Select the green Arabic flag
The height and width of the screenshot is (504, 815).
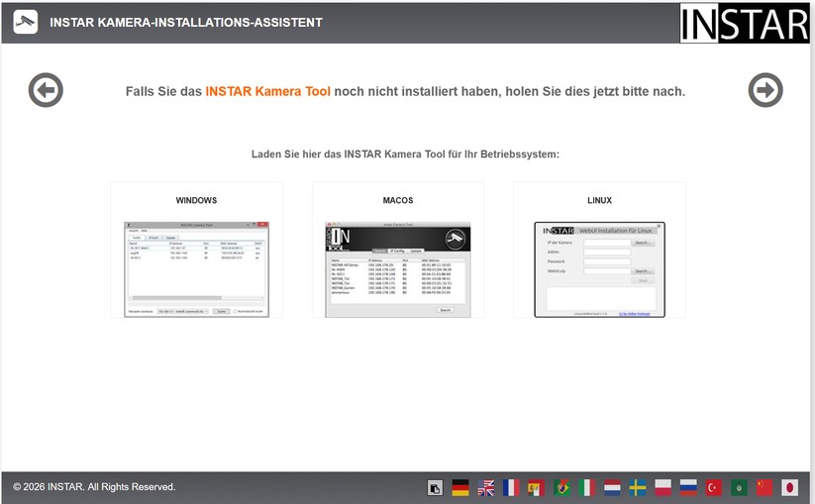coord(739,488)
